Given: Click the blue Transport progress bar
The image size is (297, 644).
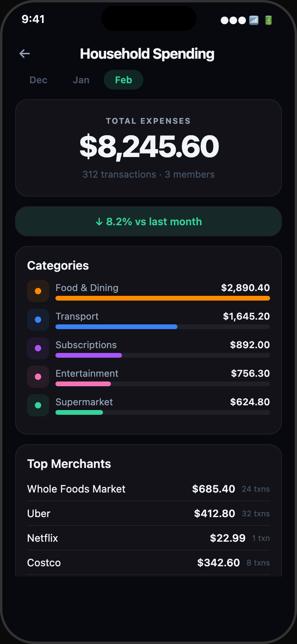Looking at the screenshot, I should click(116, 327).
